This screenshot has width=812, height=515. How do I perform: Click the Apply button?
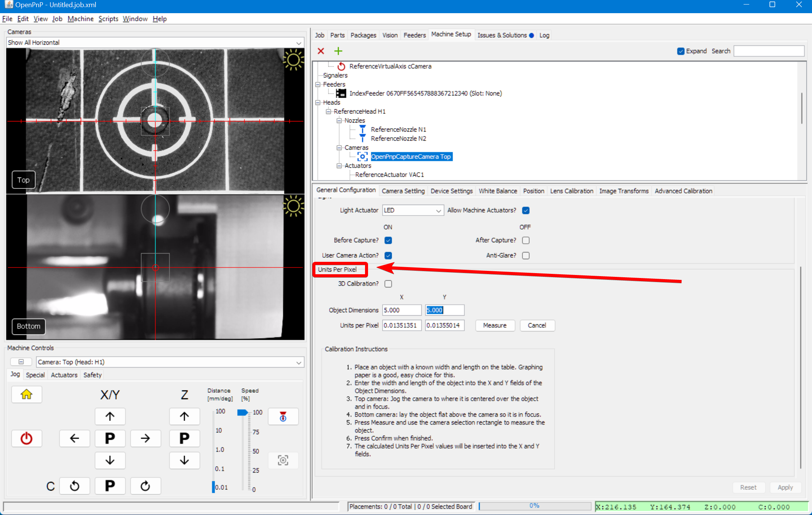point(785,487)
